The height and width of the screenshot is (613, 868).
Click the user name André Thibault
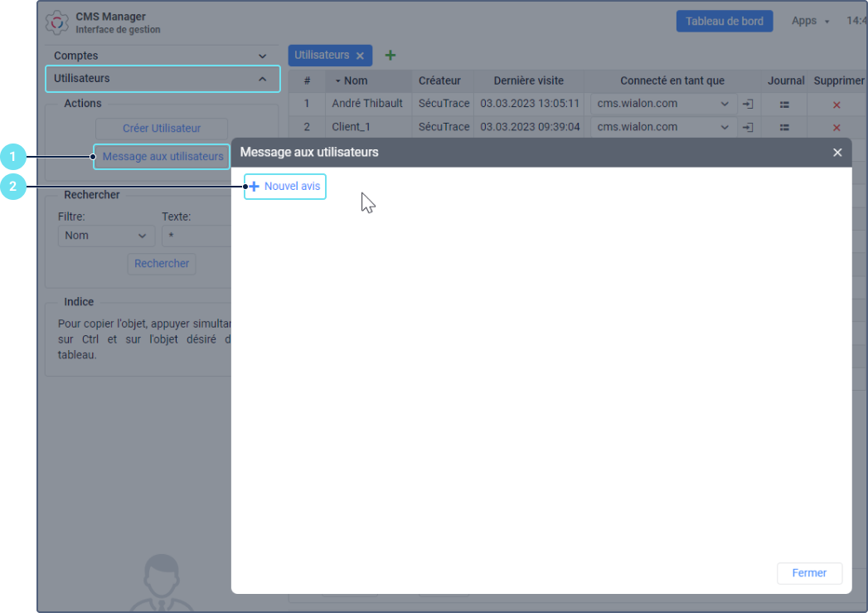(367, 104)
